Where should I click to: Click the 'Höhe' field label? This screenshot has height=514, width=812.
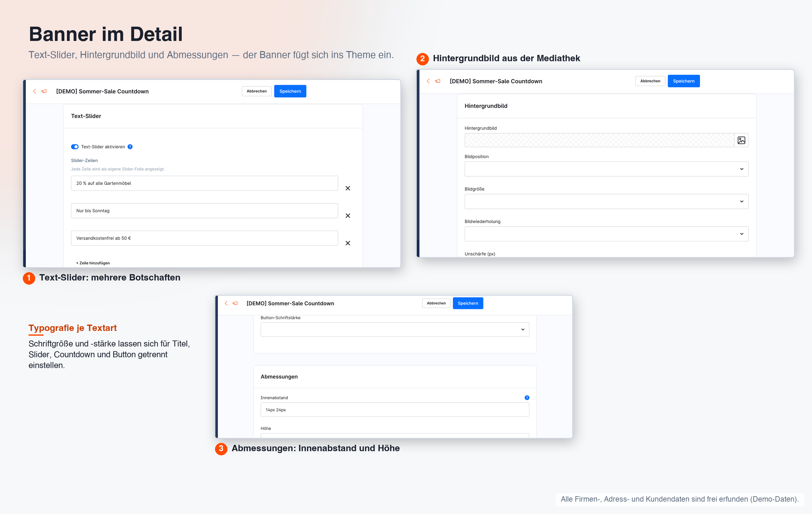(266, 428)
